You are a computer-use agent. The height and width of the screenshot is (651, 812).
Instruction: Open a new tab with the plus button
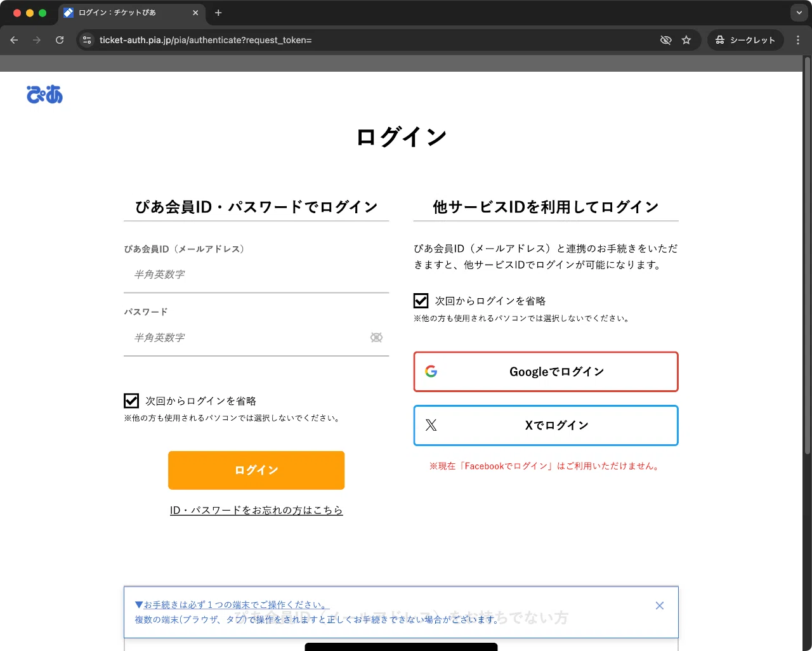pyautogui.click(x=218, y=13)
